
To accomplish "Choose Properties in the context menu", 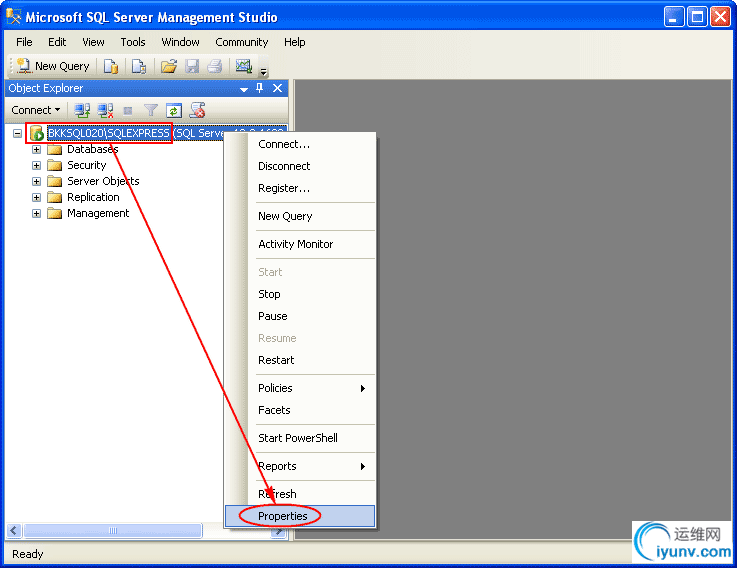I will click(300, 516).
